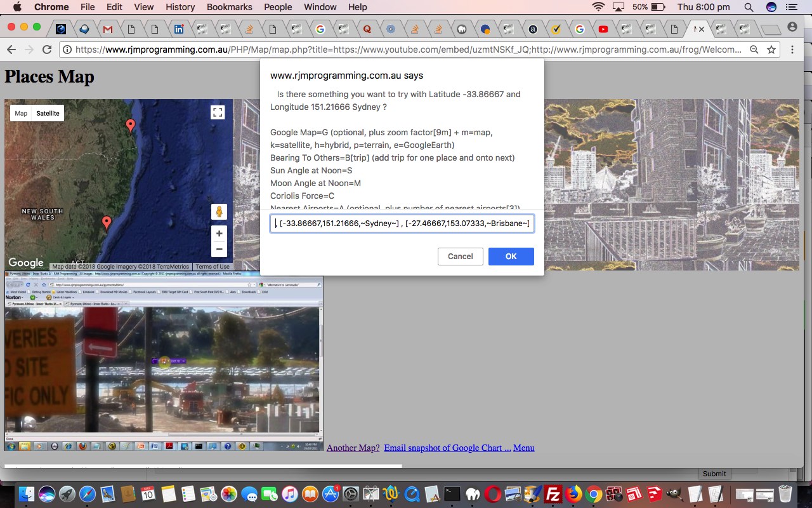Open the Wi-Fi status menu
The height and width of the screenshot is (508, 812).
[x=598, y=7]
